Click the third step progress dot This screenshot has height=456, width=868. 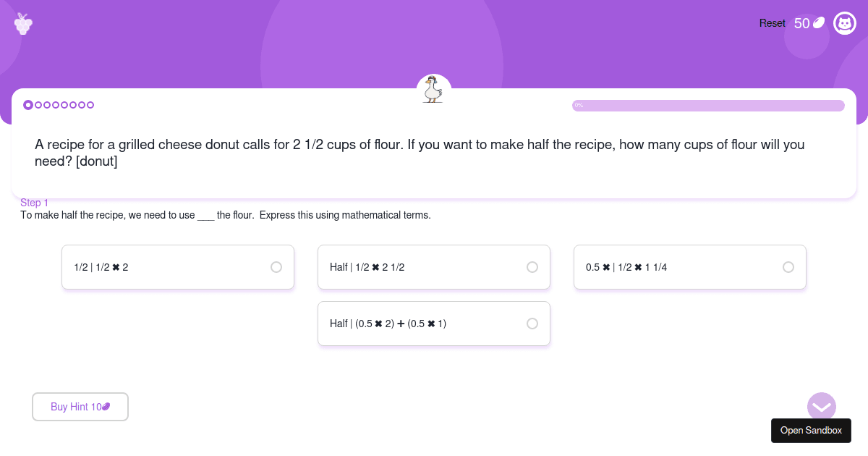coord(48,104)
